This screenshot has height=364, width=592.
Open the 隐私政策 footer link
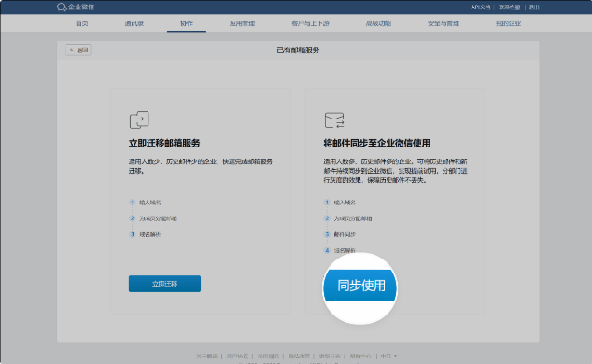click(299, 357)
